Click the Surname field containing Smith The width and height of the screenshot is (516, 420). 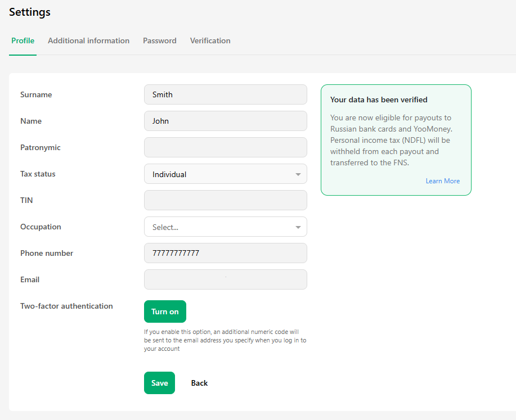click(x=226, y=94)
